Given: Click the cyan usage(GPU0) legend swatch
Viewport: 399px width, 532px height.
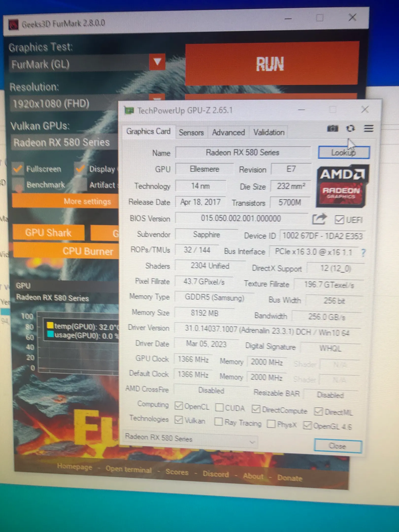Looking at the screenshot, I should pyautogui.click(x=50, y=334).
